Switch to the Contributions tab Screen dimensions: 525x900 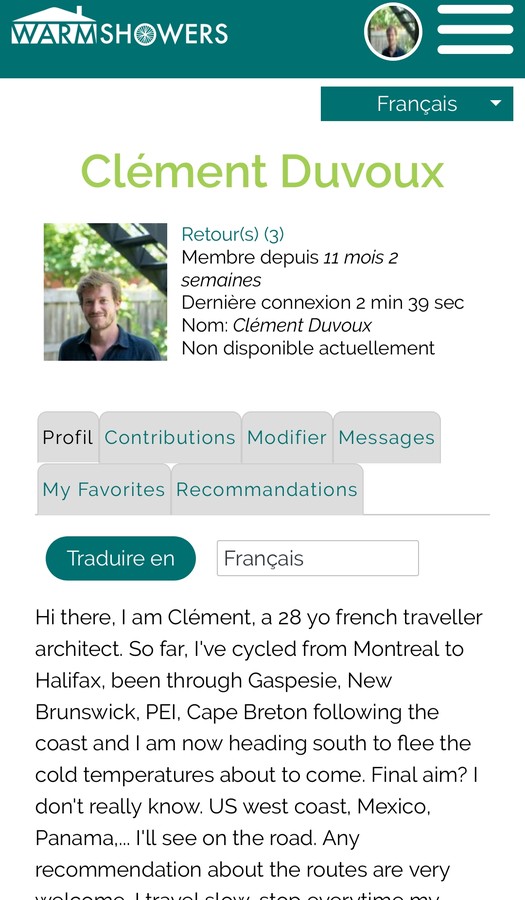[x=170, y=437]
